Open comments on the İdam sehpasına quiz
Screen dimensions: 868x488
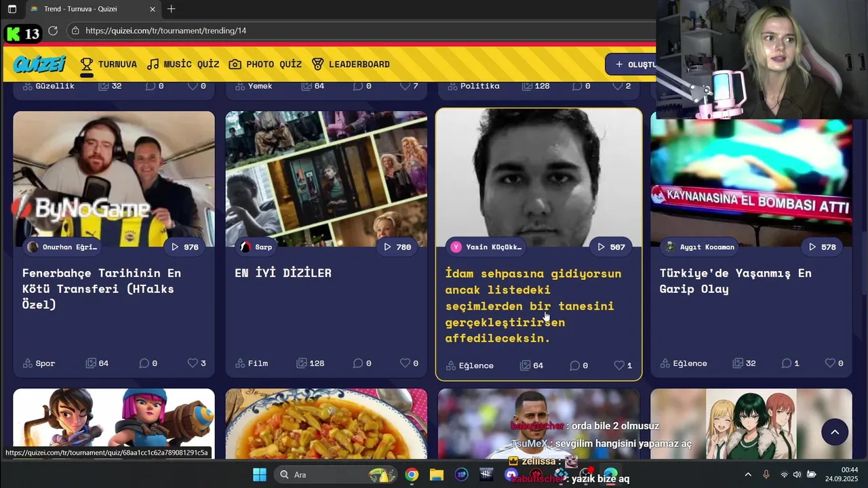tap(578, 365)
